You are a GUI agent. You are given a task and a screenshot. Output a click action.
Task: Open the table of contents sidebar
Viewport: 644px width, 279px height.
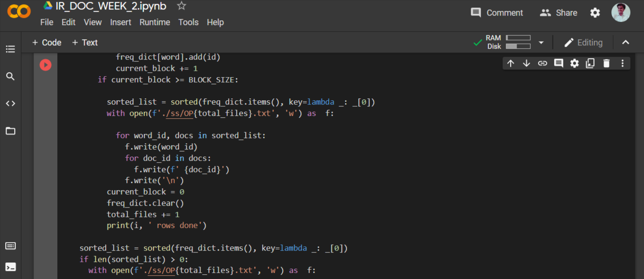(10, 49)
